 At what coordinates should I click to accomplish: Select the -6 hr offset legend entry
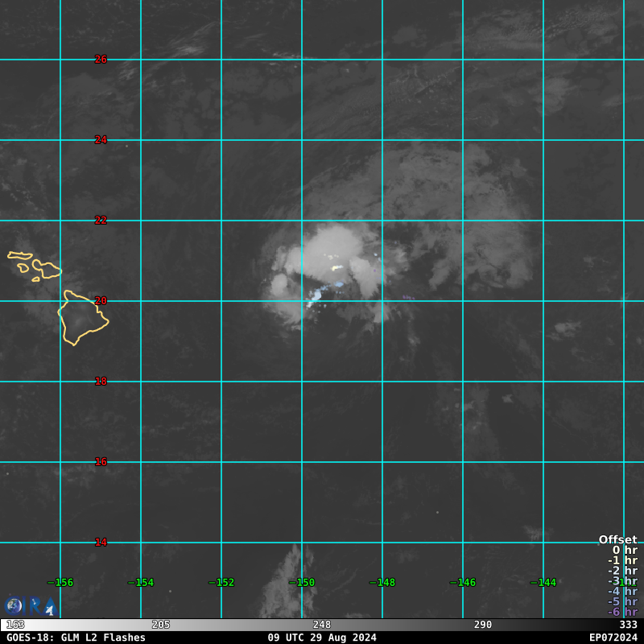[622, 612]
